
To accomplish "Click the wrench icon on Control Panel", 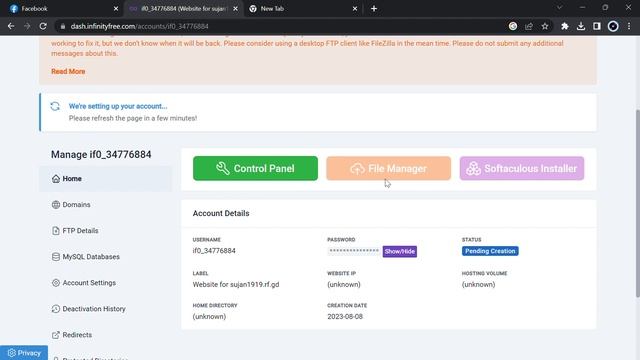I will coord(222,168).
